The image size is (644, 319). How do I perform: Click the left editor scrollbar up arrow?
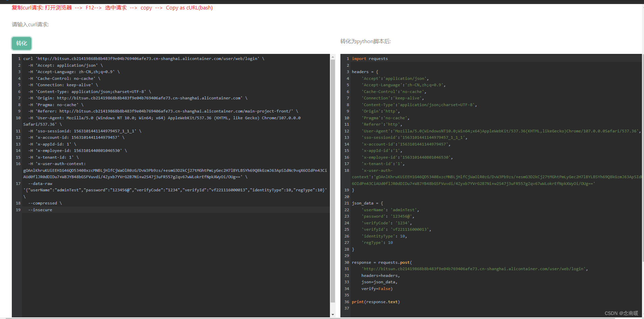pos(333,57)
